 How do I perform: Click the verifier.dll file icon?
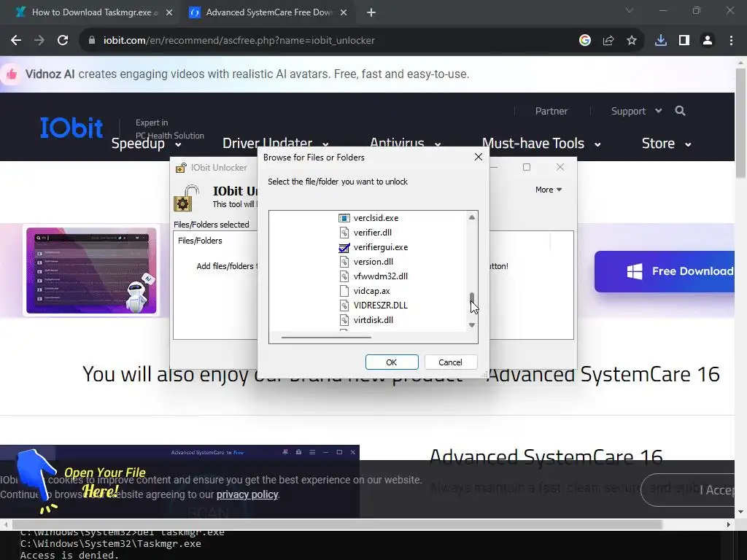coord(344,233)
